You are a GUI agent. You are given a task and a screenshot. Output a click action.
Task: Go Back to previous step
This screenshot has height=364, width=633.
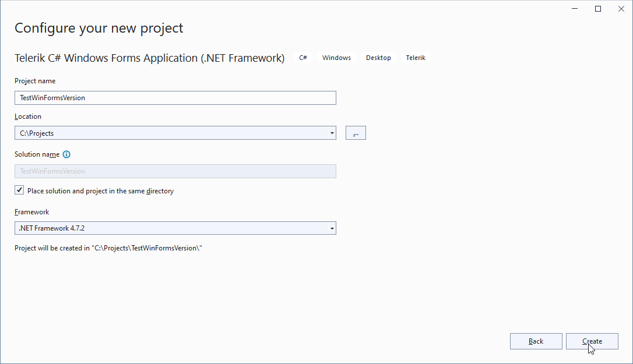[536, 341]
